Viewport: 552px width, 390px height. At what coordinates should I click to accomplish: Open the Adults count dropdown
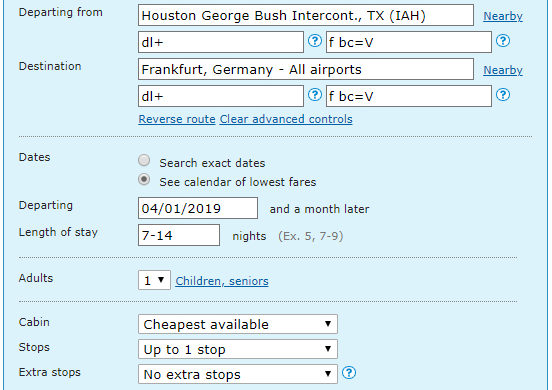[154, 280]
